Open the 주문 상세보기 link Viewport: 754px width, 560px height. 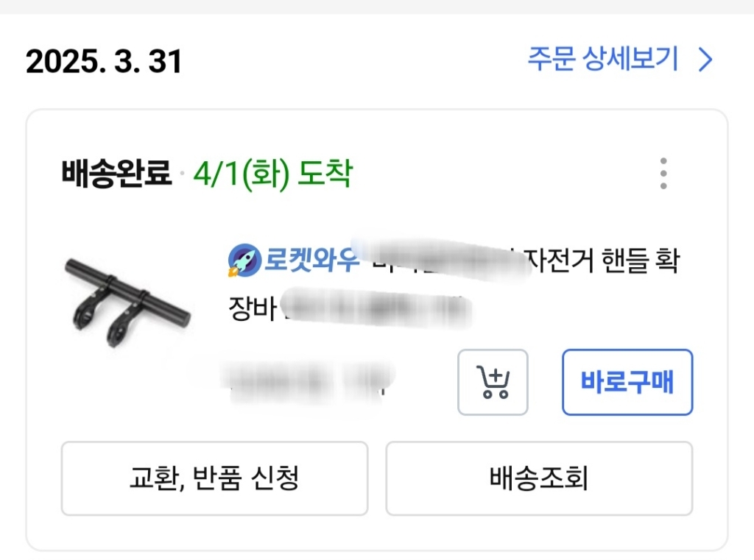602,59
